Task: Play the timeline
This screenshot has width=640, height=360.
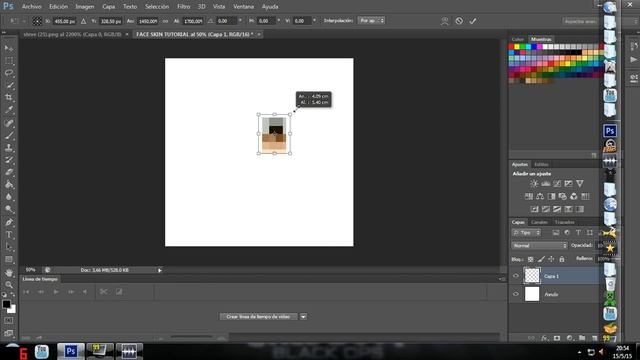Action: (x=56, y=291)
